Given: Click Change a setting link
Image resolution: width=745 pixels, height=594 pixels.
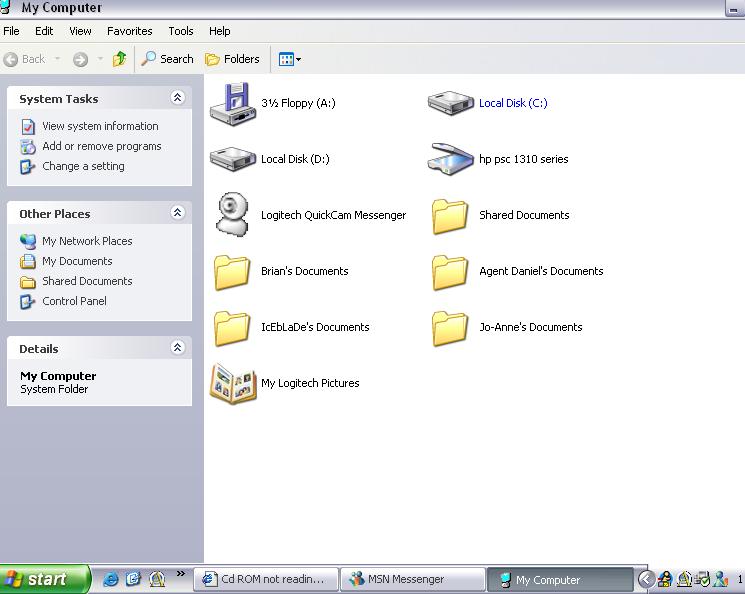Looking at the screenshot, I should coord(83,166).
